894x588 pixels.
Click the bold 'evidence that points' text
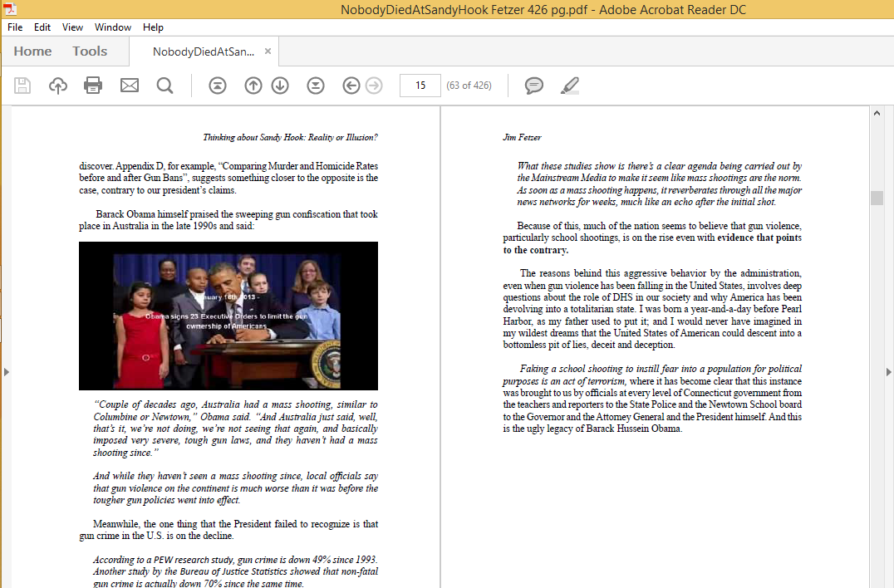pos(759,238)
